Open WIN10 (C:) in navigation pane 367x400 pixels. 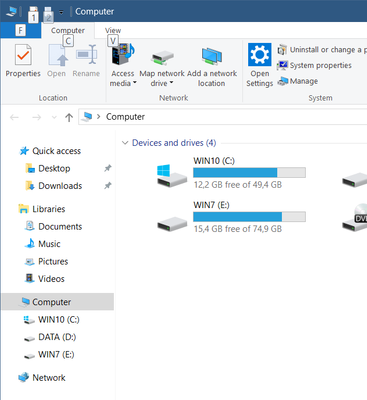(x=59, y=320)
